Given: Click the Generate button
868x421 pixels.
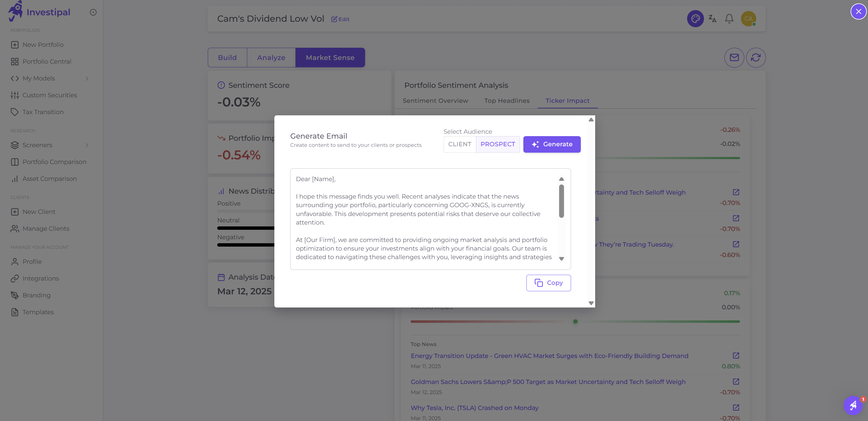Looking at the screenshot, I should pyautogui.click(x=552, y=144).
